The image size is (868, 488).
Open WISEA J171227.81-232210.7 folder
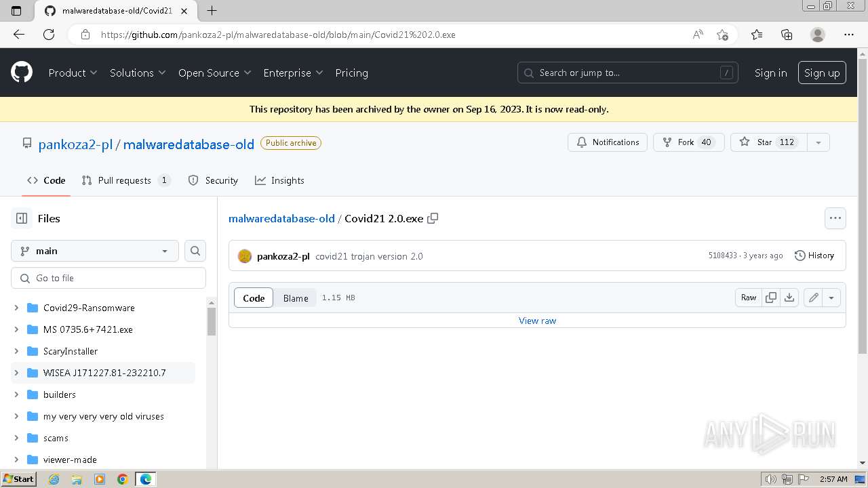[x=104, y=373]
